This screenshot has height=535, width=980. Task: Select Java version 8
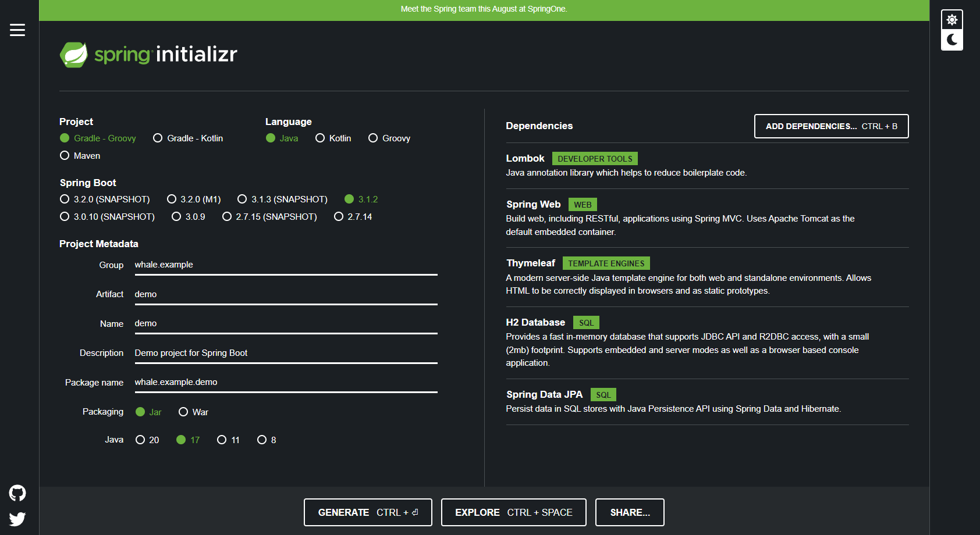267,440
